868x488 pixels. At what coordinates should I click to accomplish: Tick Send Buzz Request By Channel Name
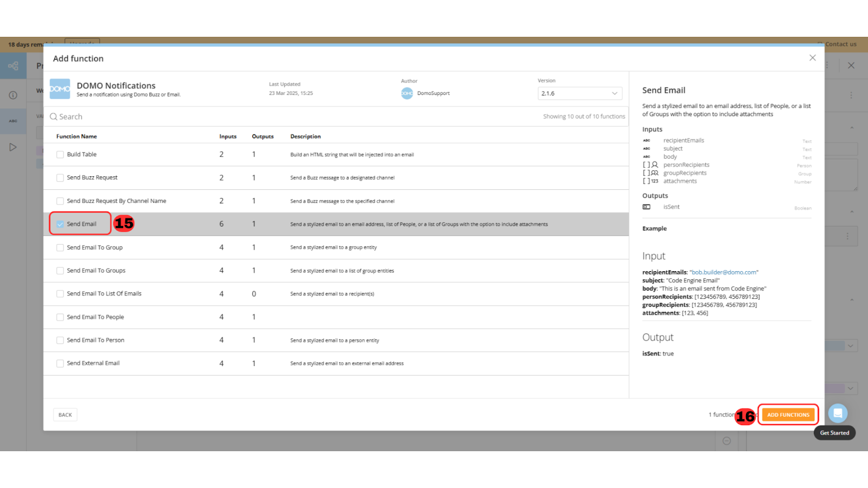pyautogui.click(x=60, y=201)
